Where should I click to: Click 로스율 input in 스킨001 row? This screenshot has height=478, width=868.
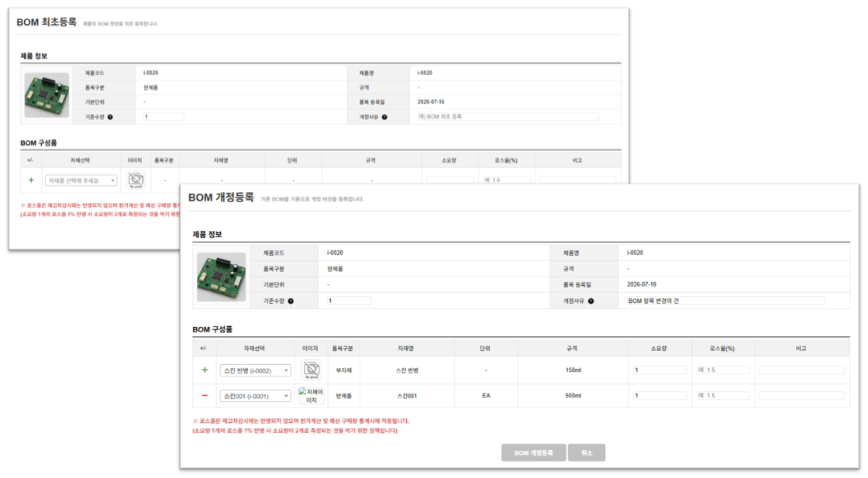pyautogui.click(x=723, y=396)
